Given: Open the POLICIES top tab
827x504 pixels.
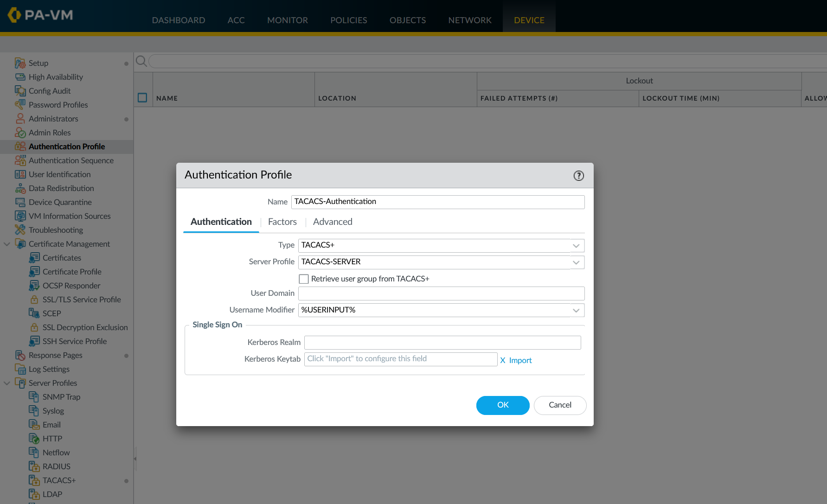Looking at the screenshot, I should [349, 20].
